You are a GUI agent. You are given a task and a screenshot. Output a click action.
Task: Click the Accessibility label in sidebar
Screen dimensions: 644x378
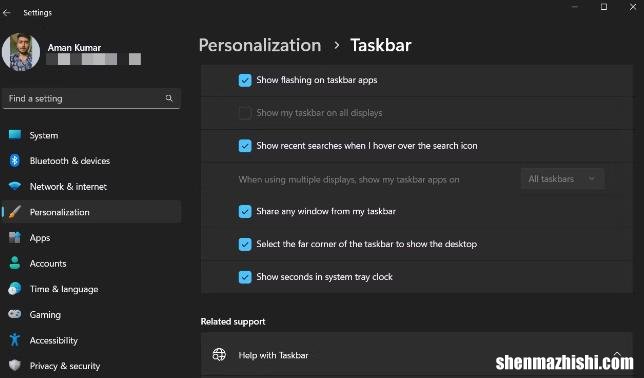(x=54, y=341)
